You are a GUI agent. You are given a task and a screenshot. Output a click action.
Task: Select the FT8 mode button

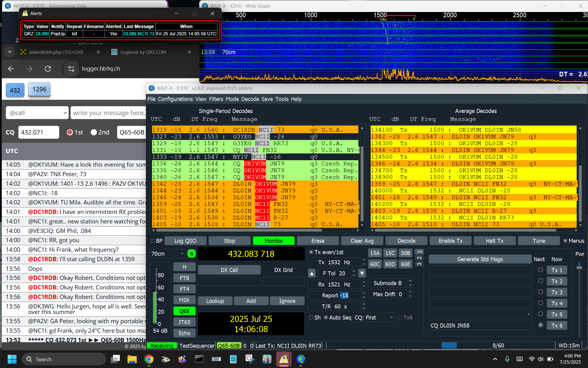click(184, 278)
